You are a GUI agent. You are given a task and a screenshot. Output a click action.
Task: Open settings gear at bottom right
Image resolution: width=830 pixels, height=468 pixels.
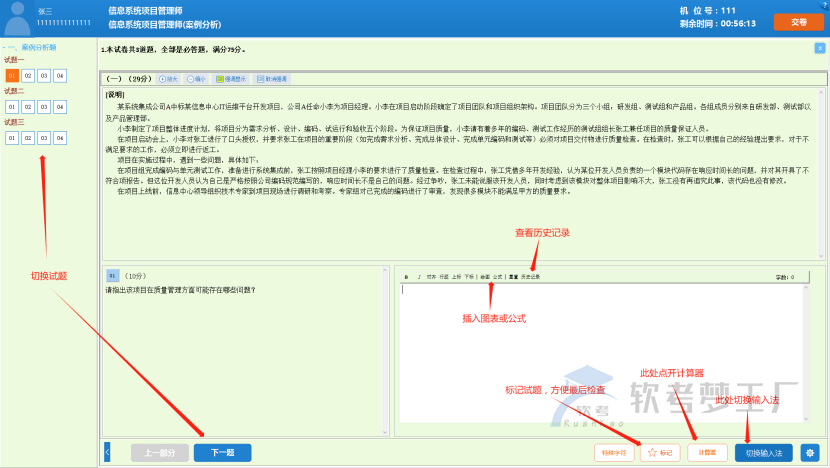809,452
